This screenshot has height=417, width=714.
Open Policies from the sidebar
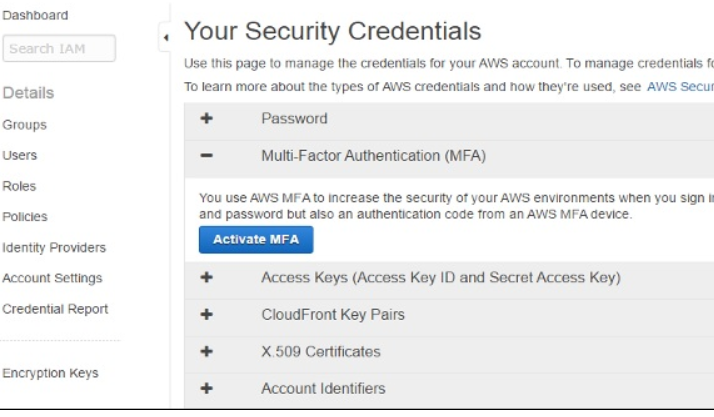tap(25, 217)
